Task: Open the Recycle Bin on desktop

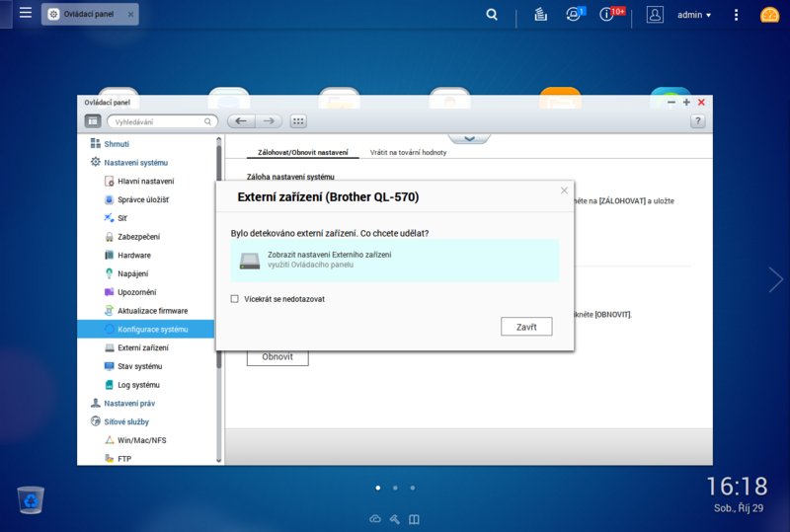Action: click(x=32, y=500)
